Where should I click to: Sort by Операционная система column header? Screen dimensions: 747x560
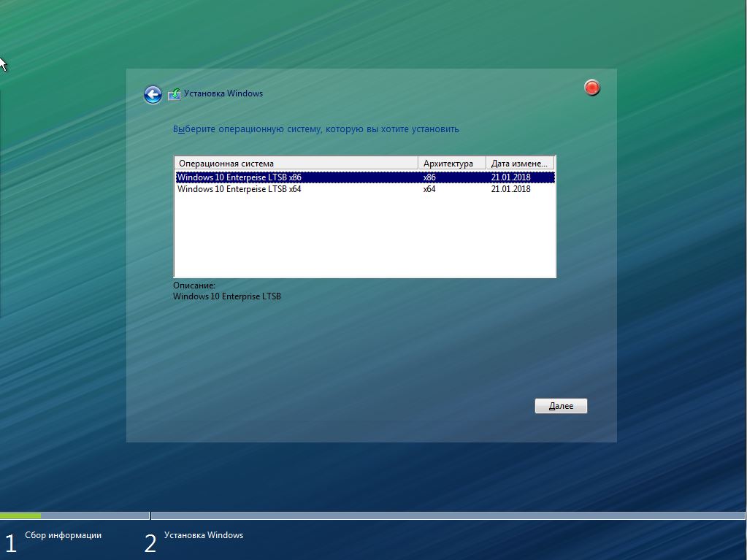coord(296,164)
